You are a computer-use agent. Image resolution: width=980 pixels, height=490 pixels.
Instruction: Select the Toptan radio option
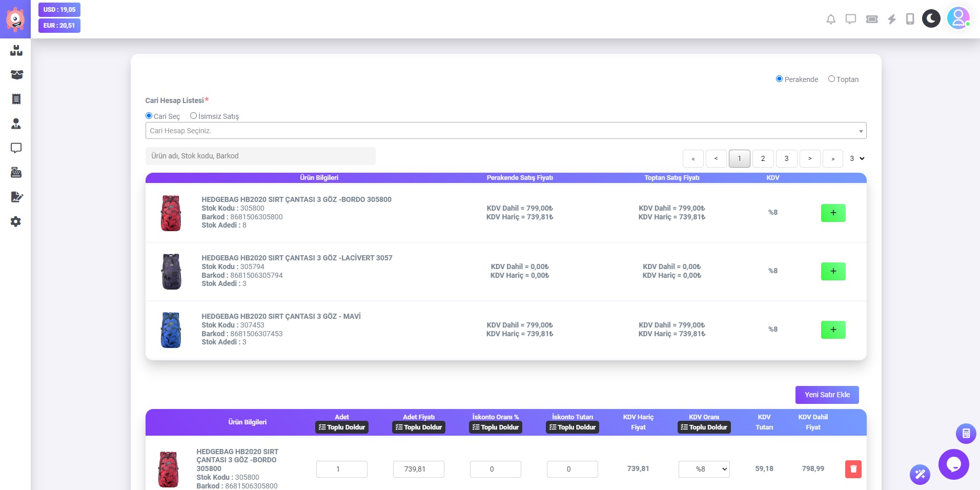click(831, 79)
